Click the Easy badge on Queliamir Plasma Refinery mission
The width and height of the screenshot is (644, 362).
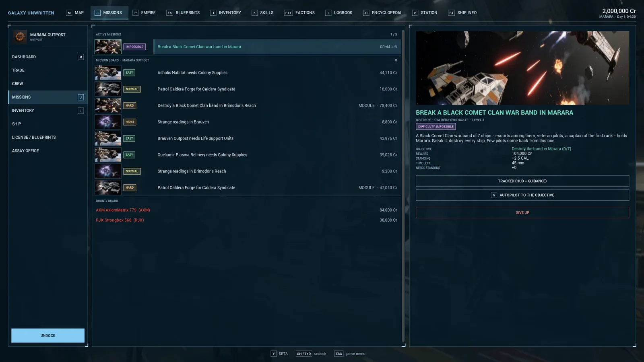pos(129,155)
